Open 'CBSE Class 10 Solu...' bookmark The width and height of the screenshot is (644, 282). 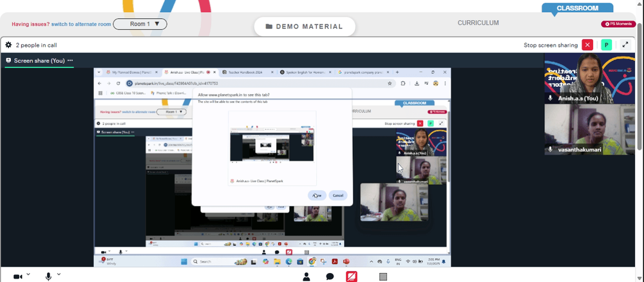point(128,93)
